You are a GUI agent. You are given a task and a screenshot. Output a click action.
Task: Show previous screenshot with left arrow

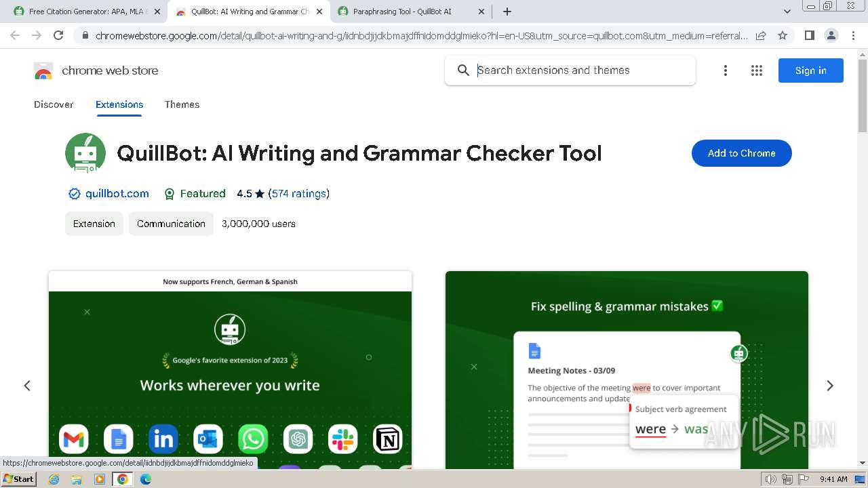(x=27, y=386)
